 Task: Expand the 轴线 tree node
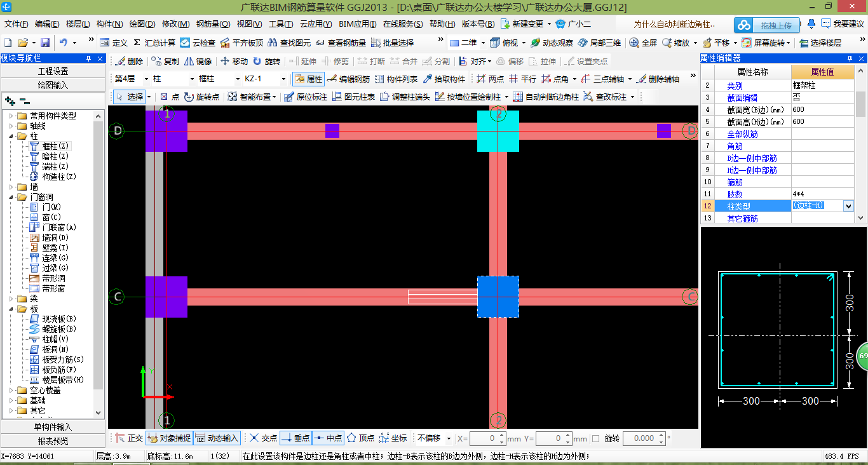click(11, 126)
